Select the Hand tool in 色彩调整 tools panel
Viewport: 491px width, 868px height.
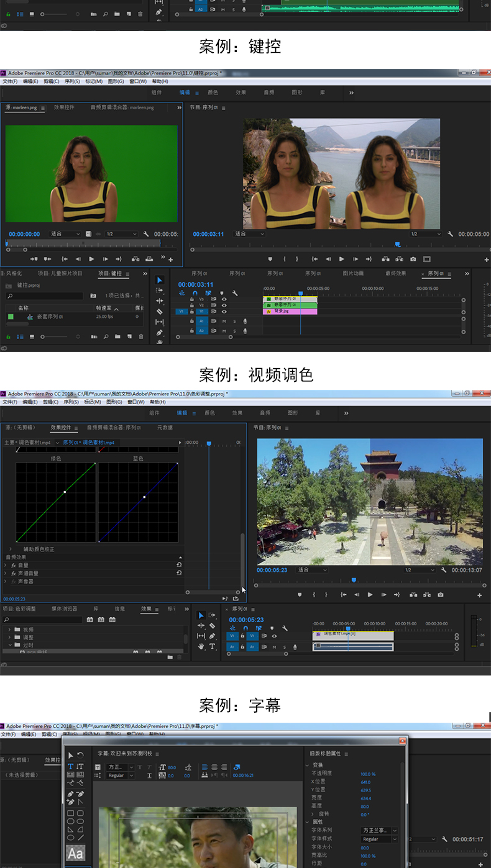pos(201,646)
